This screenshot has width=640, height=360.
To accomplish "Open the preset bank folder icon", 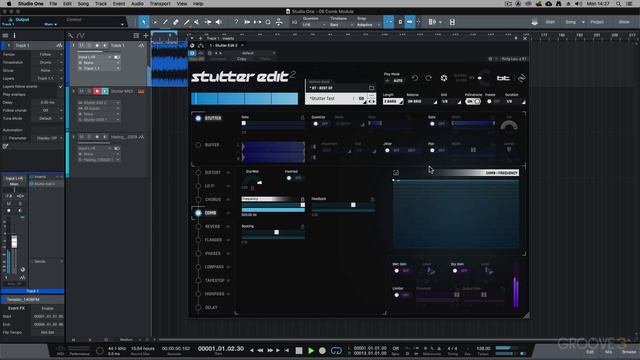I will point(371,88).
